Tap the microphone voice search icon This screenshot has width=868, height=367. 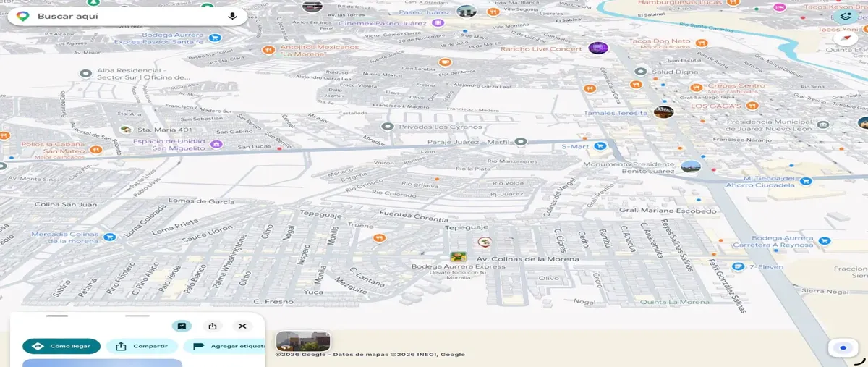(x=232, y=16)
